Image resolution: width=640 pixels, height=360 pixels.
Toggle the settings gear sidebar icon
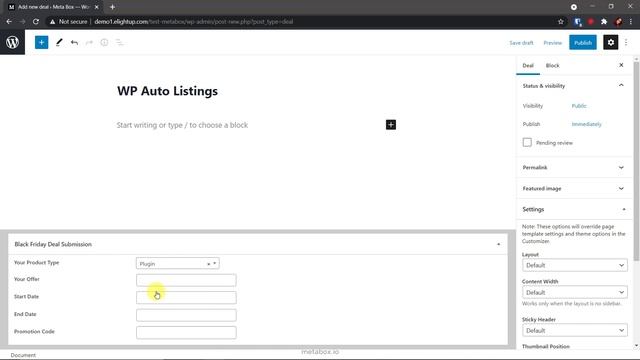[611, 42]
